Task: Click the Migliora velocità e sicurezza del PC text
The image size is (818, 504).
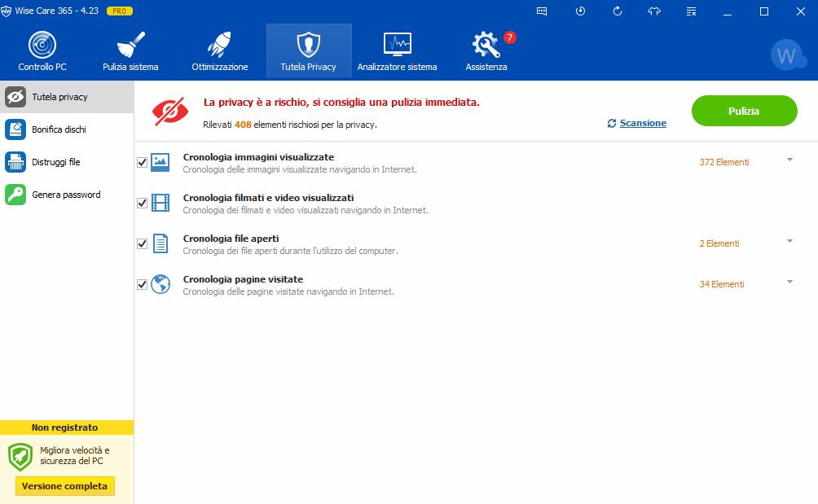Action: [75, 455]
